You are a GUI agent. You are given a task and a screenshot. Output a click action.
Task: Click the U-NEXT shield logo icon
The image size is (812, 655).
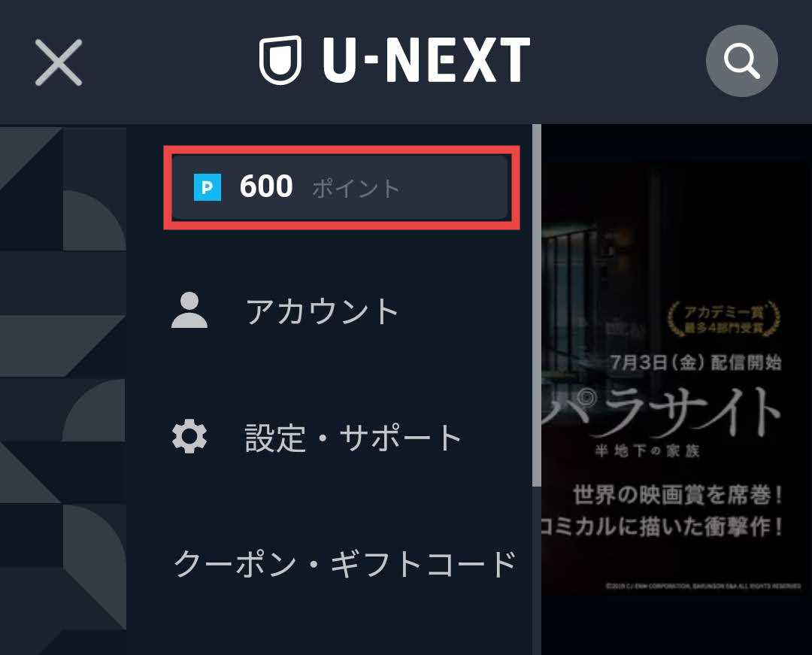pos(280,60)
